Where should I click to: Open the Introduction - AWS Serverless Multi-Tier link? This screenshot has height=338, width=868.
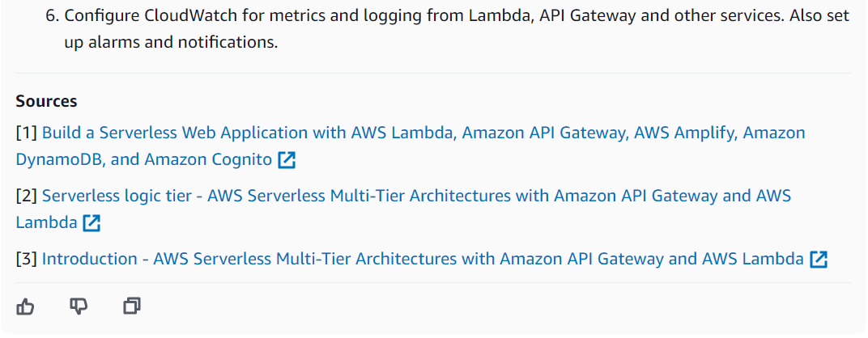[x=423, y=259]
